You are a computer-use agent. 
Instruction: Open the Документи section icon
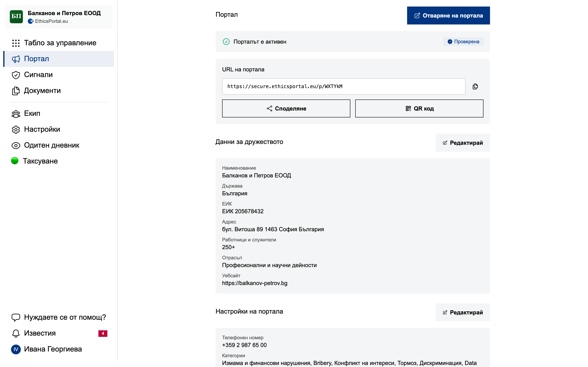16,91
